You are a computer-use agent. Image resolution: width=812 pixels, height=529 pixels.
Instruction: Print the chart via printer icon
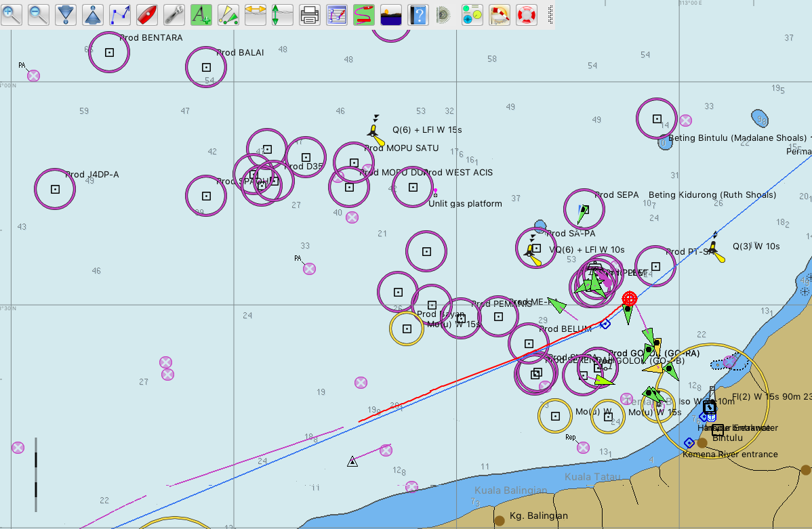pos(310,14)
